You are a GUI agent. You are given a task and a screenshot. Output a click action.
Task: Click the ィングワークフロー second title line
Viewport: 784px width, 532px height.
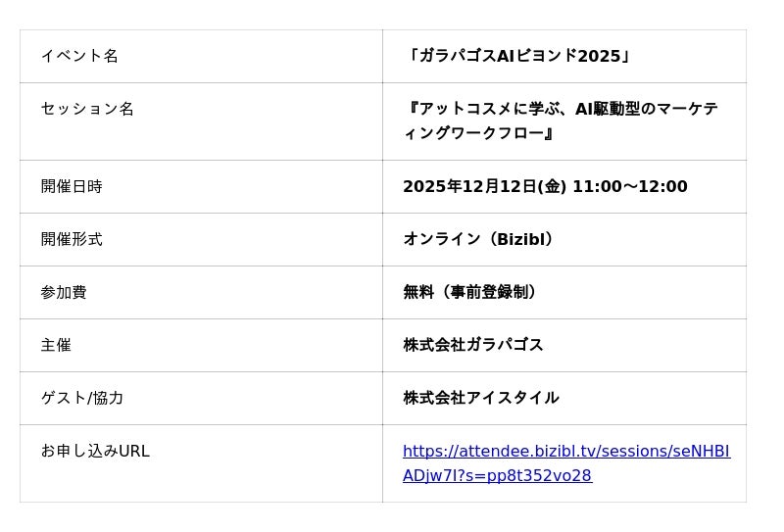pyautogui.click(x=479, y=133)
